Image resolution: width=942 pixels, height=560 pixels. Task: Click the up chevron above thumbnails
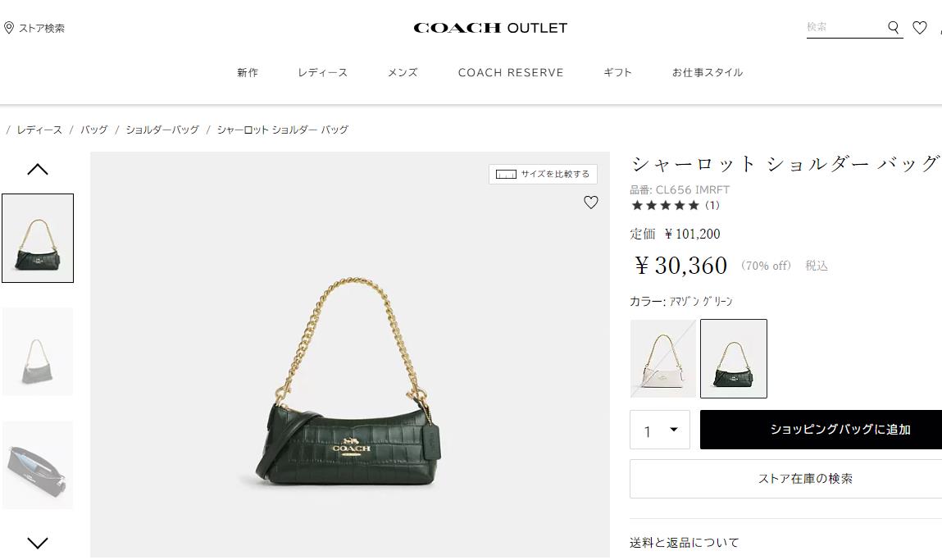[x=37, y=170]
